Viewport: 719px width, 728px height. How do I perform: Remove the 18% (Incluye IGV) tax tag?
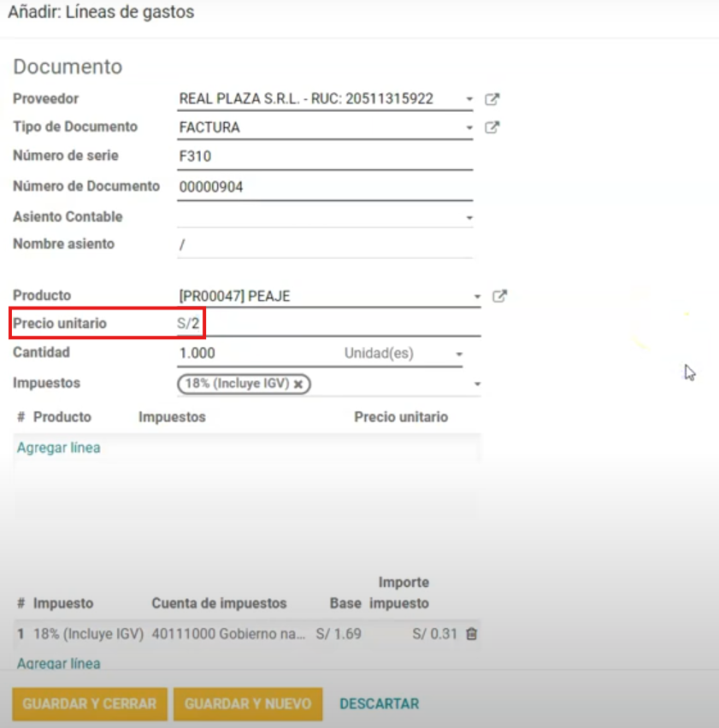point(296,385)
